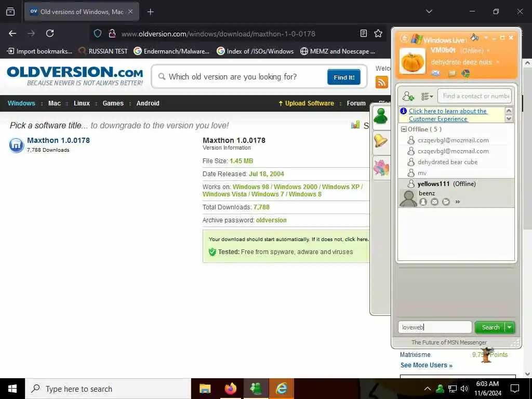The width and height of the screenshot is (532, 399).
Task: Click the send e-mail icon under beenz
Action: 434,202
